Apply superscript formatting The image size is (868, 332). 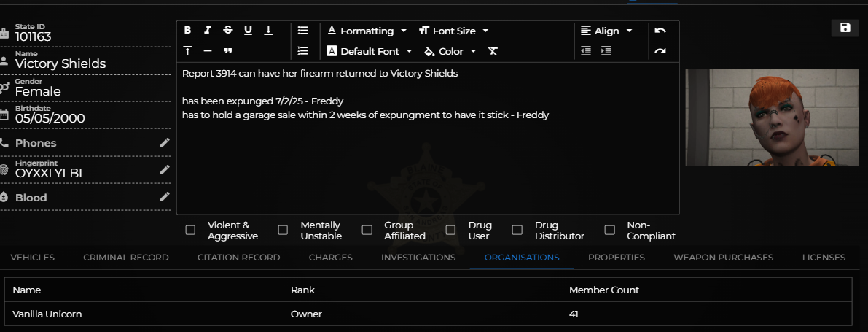[x=187, y=51]
